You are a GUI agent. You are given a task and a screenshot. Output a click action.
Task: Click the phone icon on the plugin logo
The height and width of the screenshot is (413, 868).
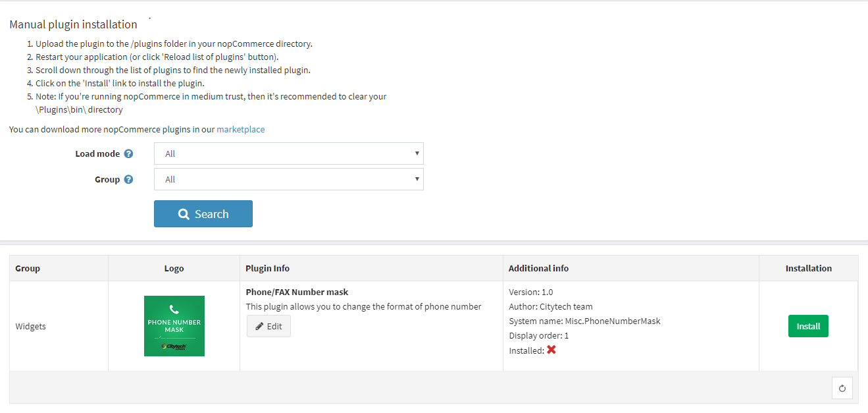[174, 310]
